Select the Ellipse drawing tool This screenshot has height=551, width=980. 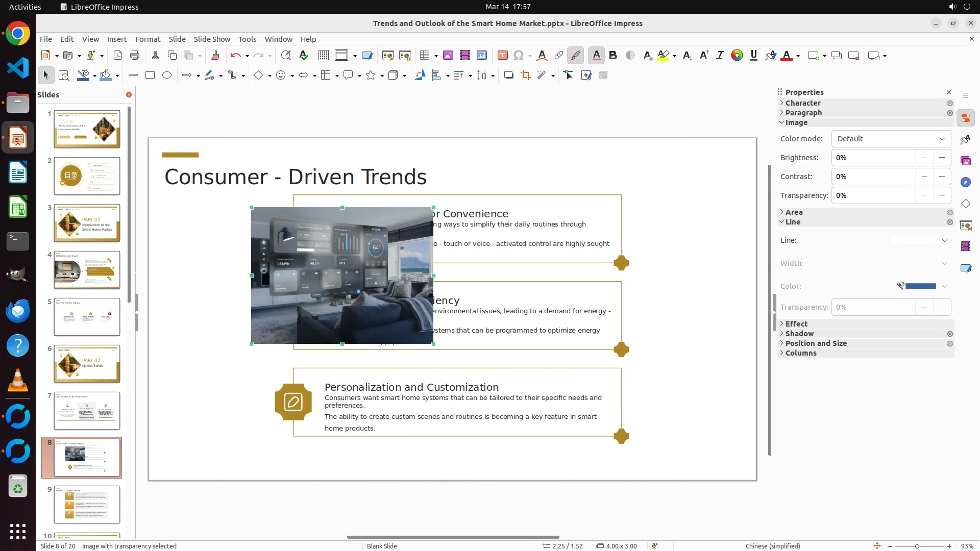point(167,76)
